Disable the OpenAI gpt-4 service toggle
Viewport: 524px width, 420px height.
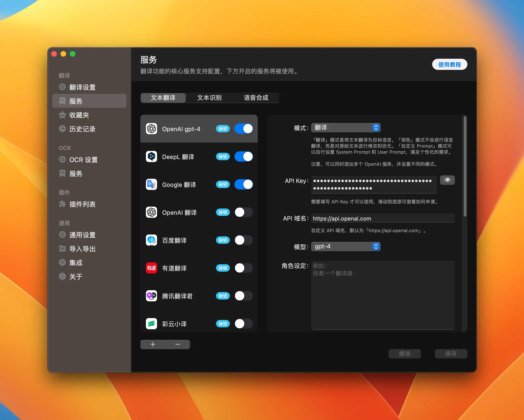[x=244, y=129]
